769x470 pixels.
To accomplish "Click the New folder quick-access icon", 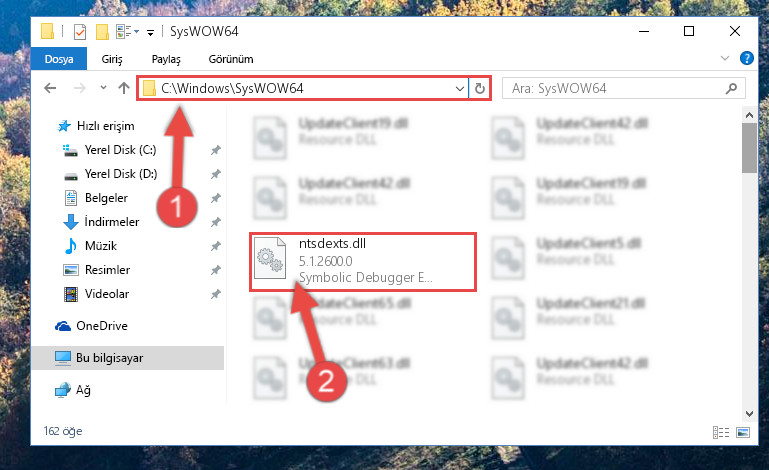I will 102,32.
